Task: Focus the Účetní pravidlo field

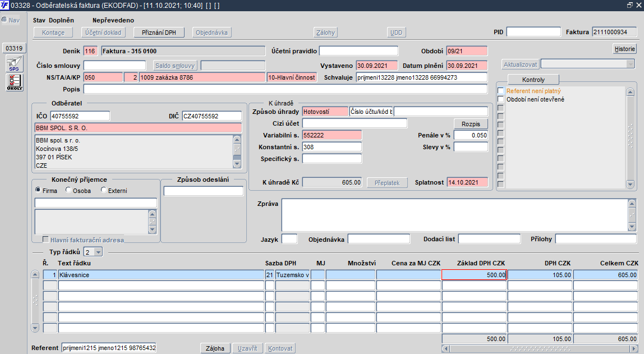Action: 358,51
